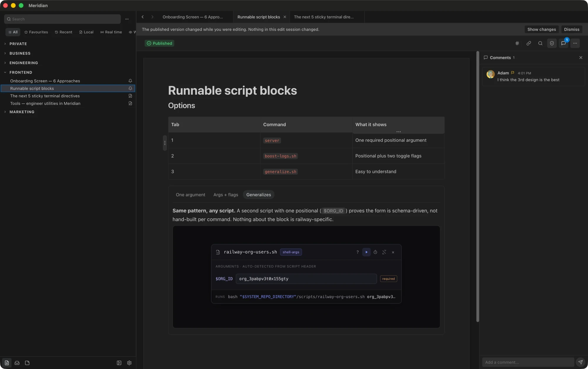Click bell icon on Runnable script blocks row

tap(130, 88)
